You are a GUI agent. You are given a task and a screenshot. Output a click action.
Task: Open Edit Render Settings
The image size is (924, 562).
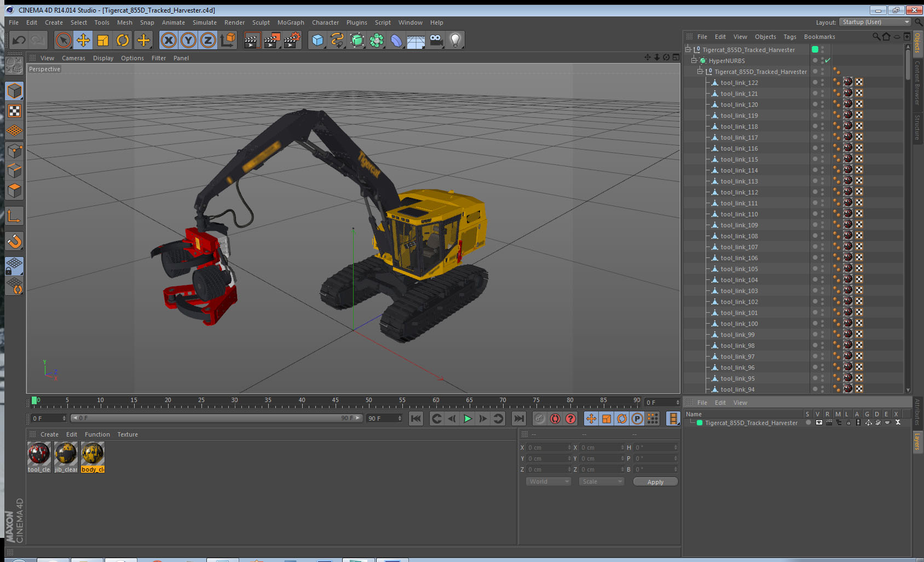click(x=292, y=40)
